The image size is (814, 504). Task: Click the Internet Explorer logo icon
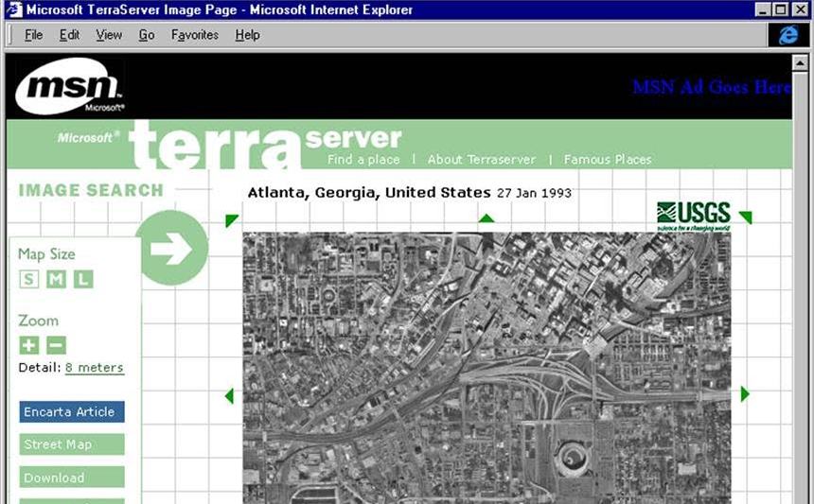click(x=787, y=35)
